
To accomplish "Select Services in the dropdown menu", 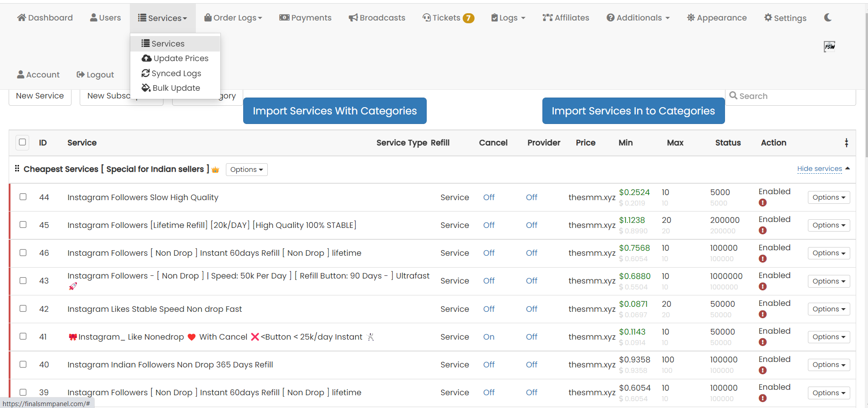I will pyautogui.click(x=175, y=44).
